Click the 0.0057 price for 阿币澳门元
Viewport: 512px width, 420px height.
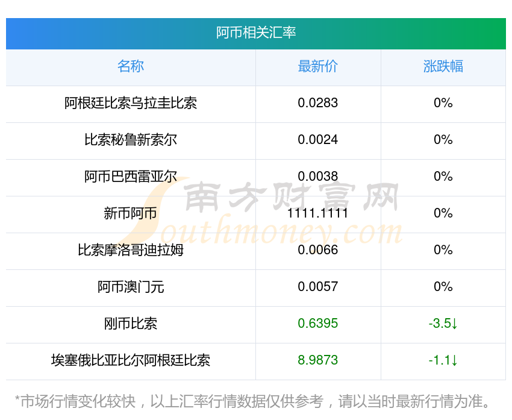318,287
